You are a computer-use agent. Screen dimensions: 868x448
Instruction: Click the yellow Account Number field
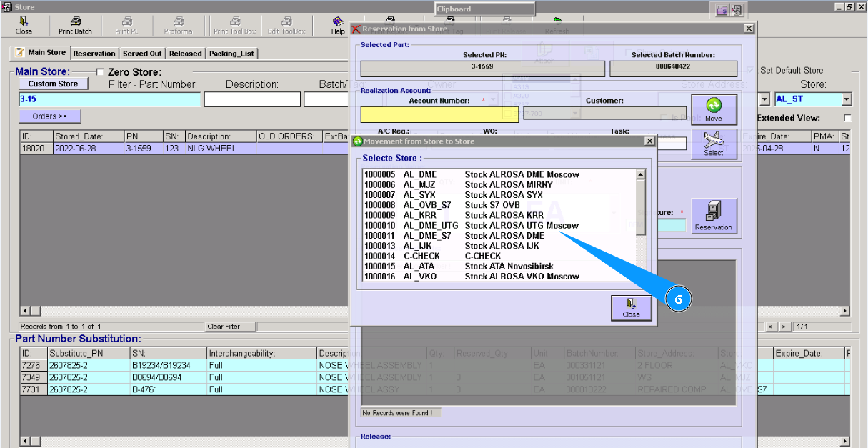439,114
